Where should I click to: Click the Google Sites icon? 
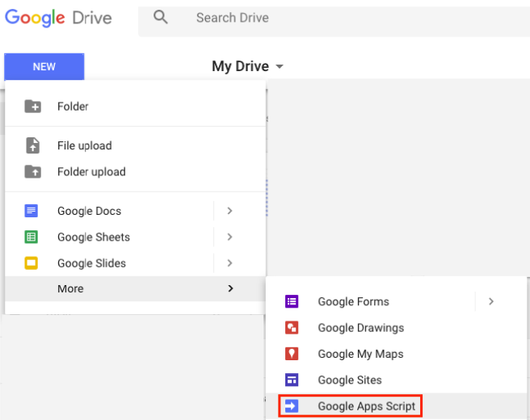pyautogui.click(x=292, y=380)
